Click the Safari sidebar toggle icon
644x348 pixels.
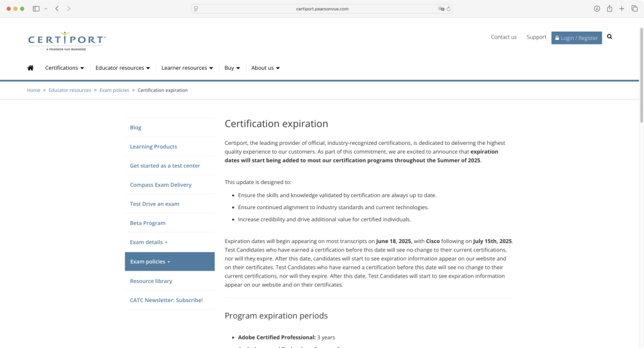[36, 9]
